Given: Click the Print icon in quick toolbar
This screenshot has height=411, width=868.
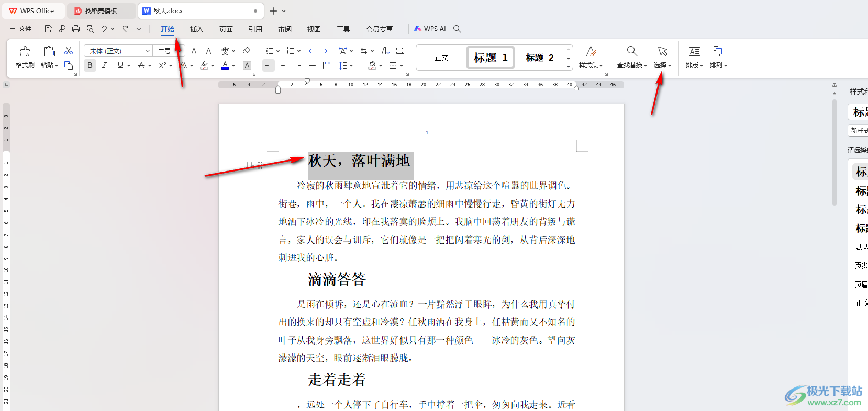Looking at the screenshot, I should [76, 29].
